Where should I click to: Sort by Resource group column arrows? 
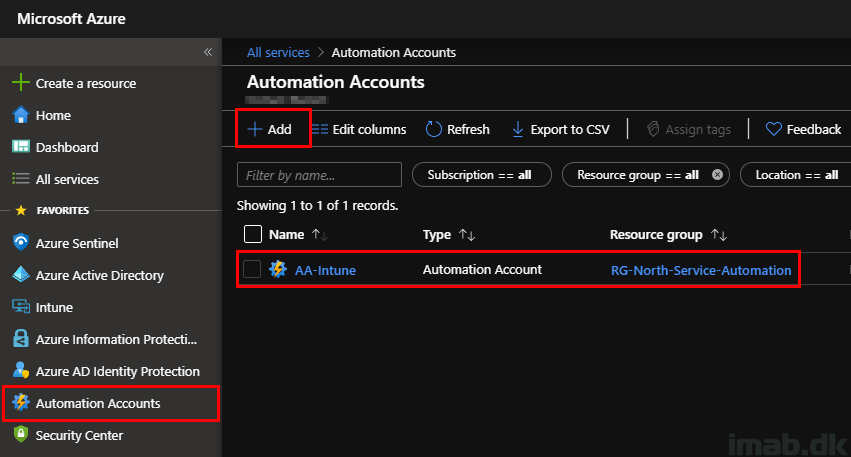point(719,234)
